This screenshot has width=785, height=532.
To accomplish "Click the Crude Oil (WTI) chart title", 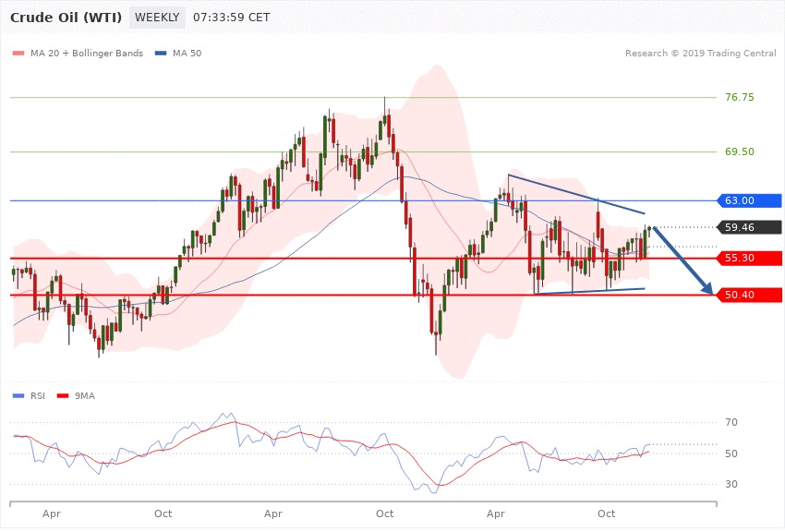I will coord(66,18).
